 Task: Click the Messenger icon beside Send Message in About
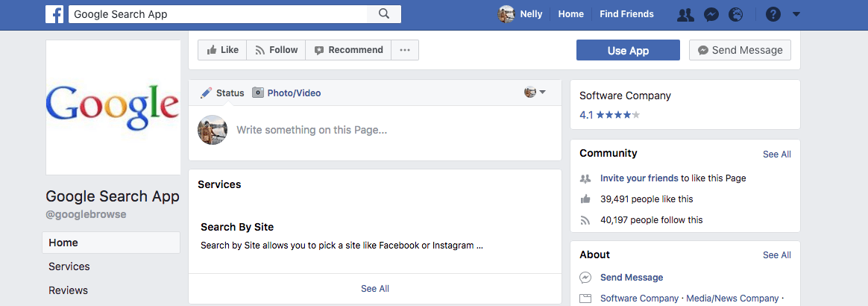pyautogui.click(x=585, y=277)
